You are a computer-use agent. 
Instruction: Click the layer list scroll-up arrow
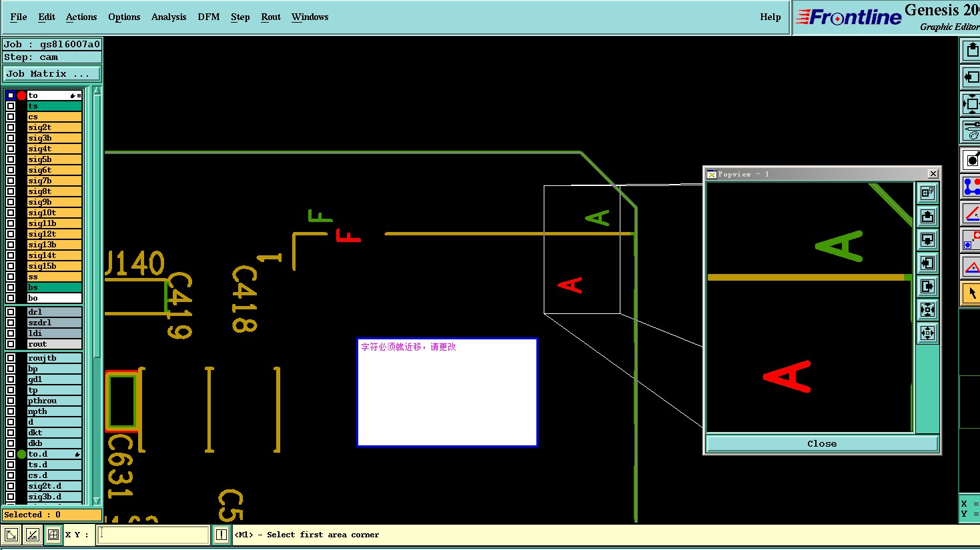pyautogui.click(x=97, y=91)
